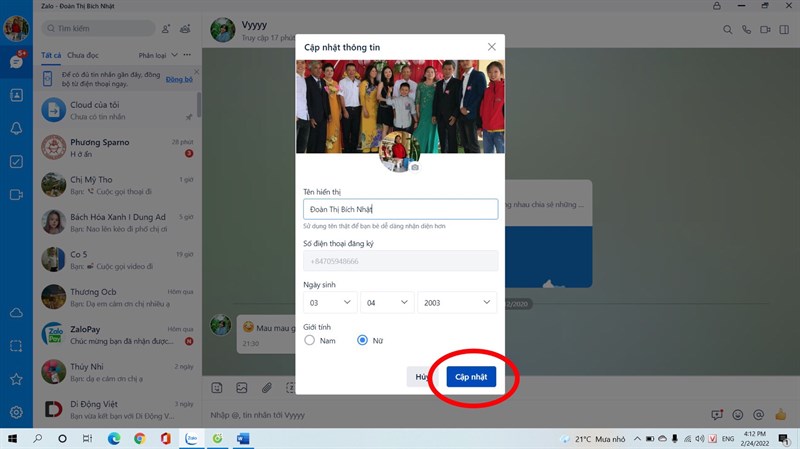Viewport: 800px width, 449px height.
Task: Open the more options ellipsis in chat list
Action: tap(187, 55)
